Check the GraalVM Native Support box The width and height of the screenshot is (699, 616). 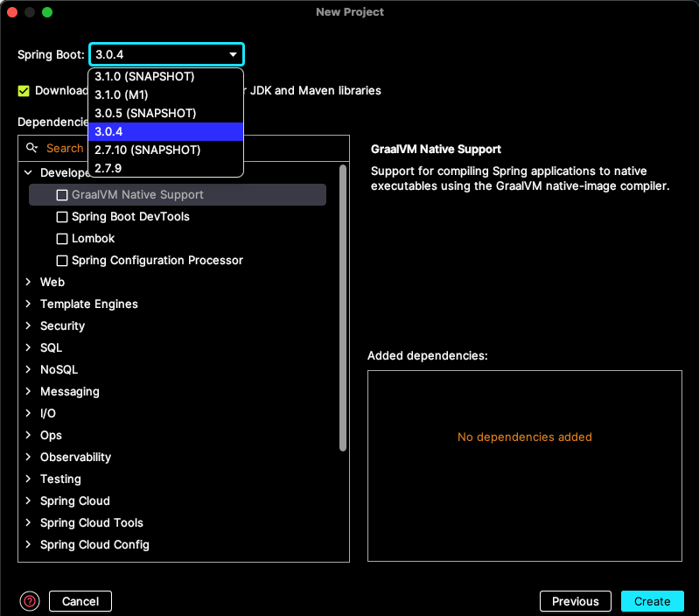coord(62,195)
